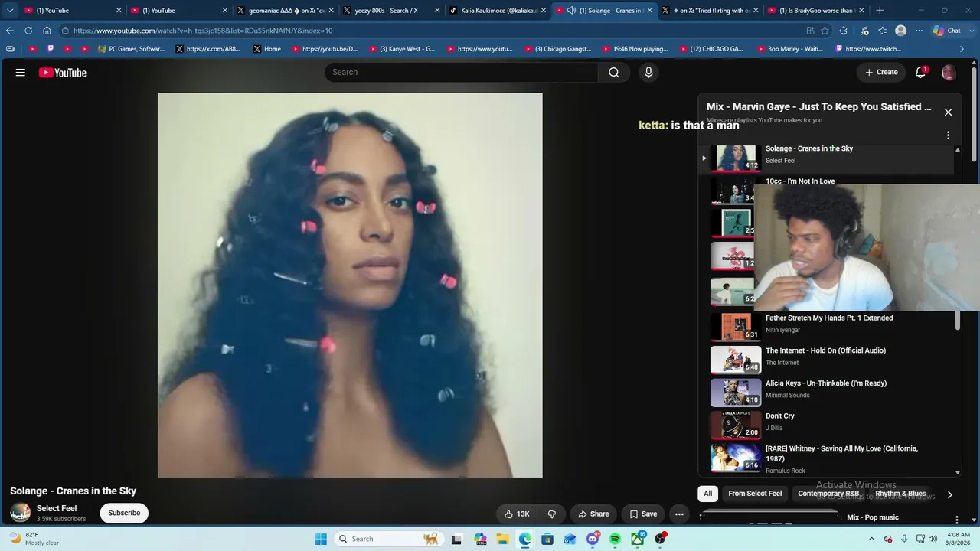Open the Bob Marley - Waiti... bookmark

tap(789, 49)
